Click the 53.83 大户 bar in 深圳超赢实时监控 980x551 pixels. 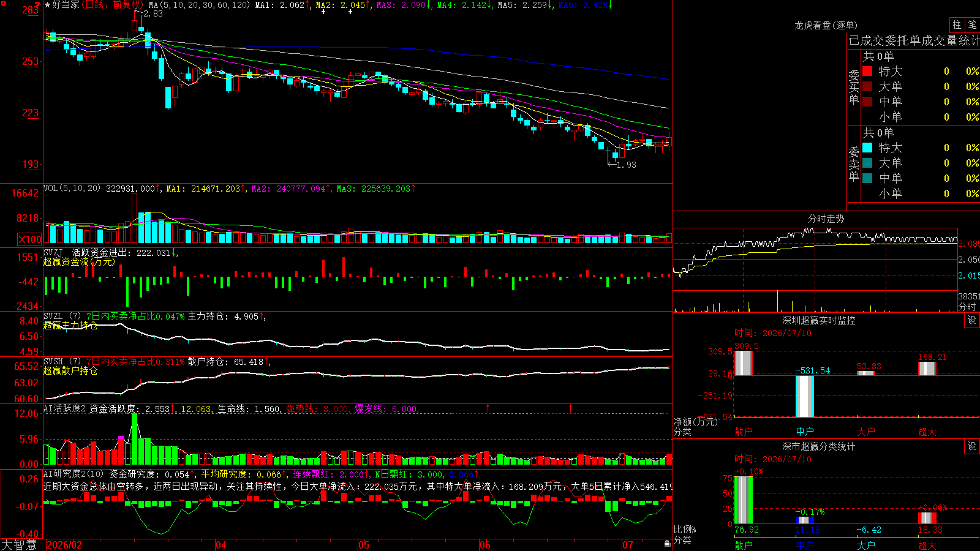[866, 373]
